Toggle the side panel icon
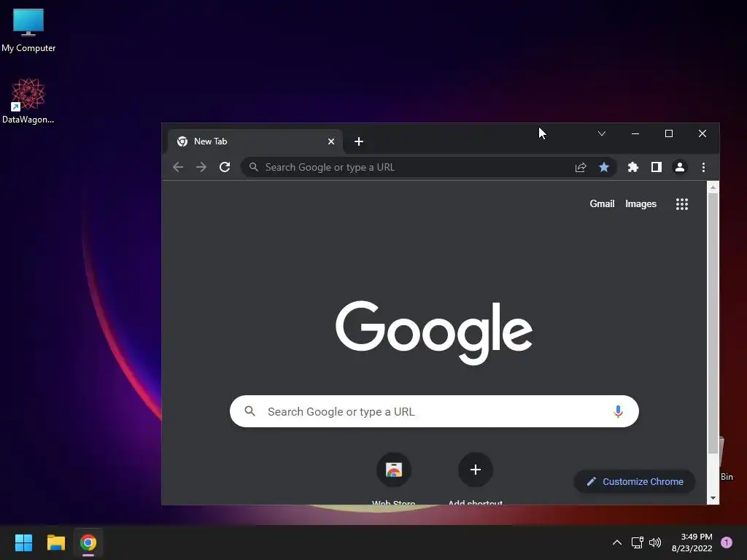This screenshot has height=560, width=747. (x=656, y=167)
